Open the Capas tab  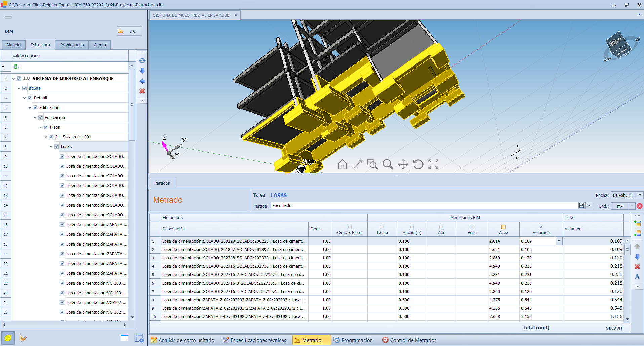(99, 45)
